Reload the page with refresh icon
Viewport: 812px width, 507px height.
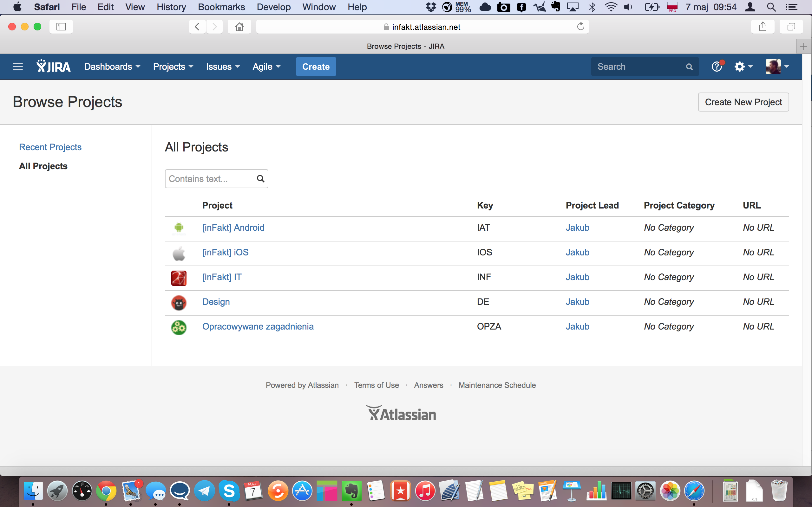pyautogui.click(x=580, y=27)
